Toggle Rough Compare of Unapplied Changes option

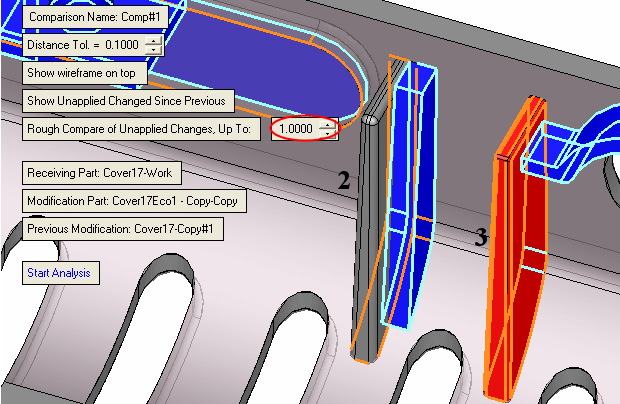(x=143, y=129)
